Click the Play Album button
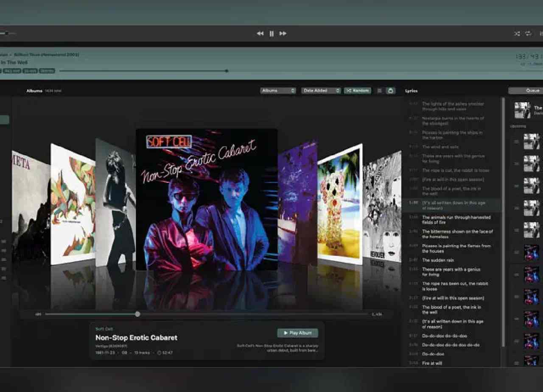This screenshot has width=543, height=392. coord(297,333)
